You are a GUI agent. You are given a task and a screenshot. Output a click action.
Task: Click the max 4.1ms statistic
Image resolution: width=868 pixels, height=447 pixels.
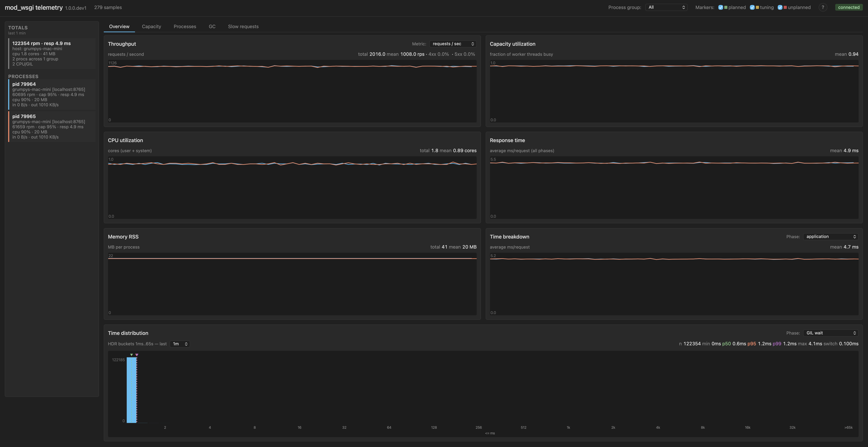[x=810, y=344]
